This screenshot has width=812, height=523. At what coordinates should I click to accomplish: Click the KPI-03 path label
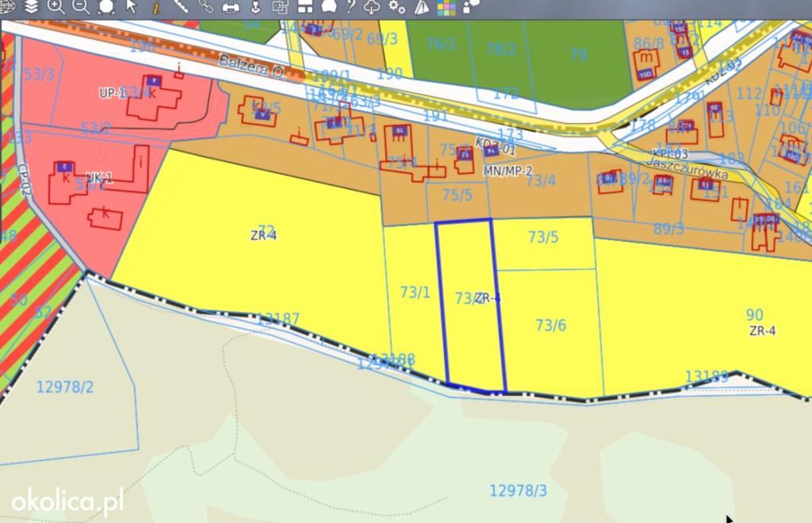pos(670,153)
